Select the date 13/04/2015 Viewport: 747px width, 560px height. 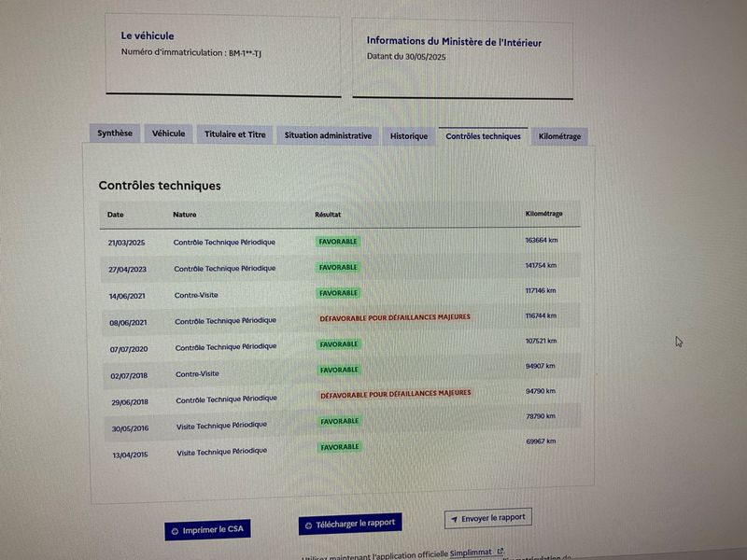(x=130, y=455)
